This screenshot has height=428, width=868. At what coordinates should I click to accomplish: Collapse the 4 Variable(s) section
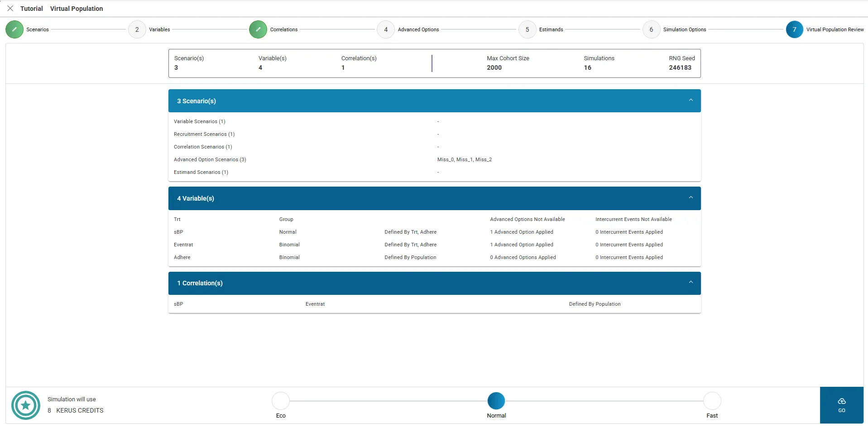click(x=691, y=198)
